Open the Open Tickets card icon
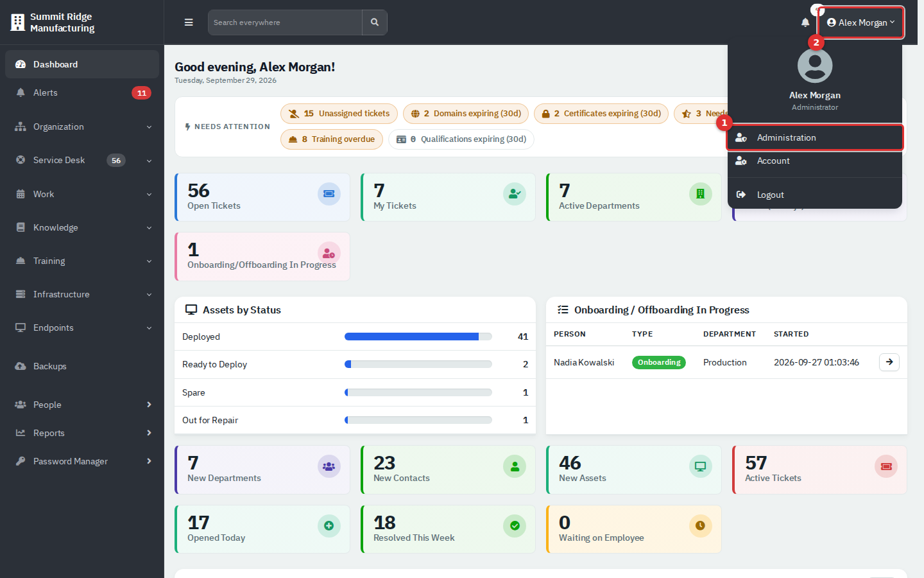The height and width of the screenshot is (578, 924). (x=329, y=194)
